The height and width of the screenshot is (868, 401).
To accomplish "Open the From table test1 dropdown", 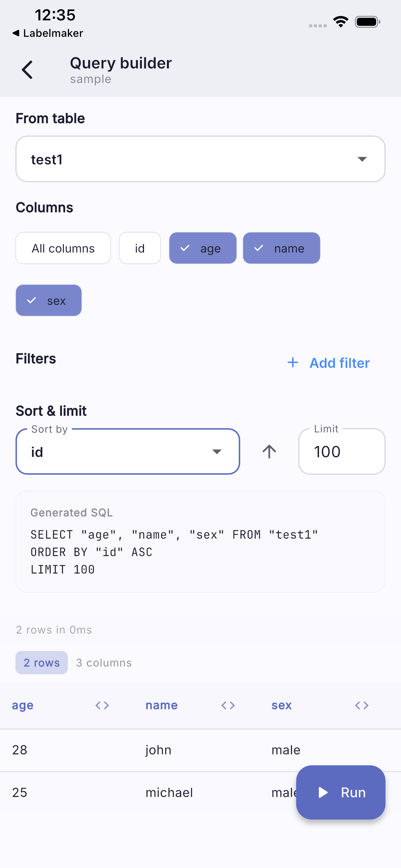I will 200,159.
